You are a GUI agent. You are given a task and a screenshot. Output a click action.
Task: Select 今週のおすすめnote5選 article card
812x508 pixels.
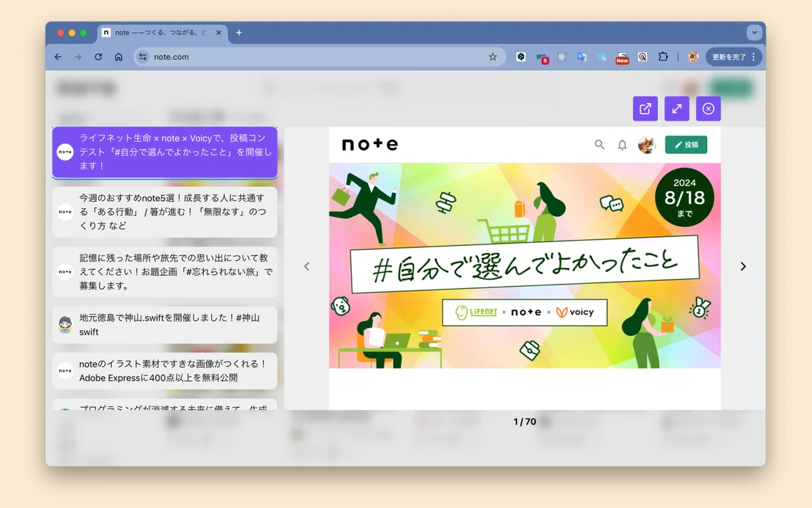click(165, 212)
